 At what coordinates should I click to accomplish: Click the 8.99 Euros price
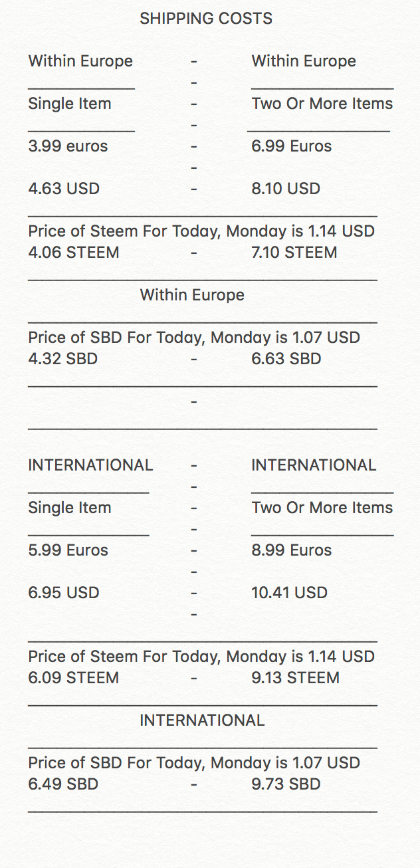tap(292, 550)
